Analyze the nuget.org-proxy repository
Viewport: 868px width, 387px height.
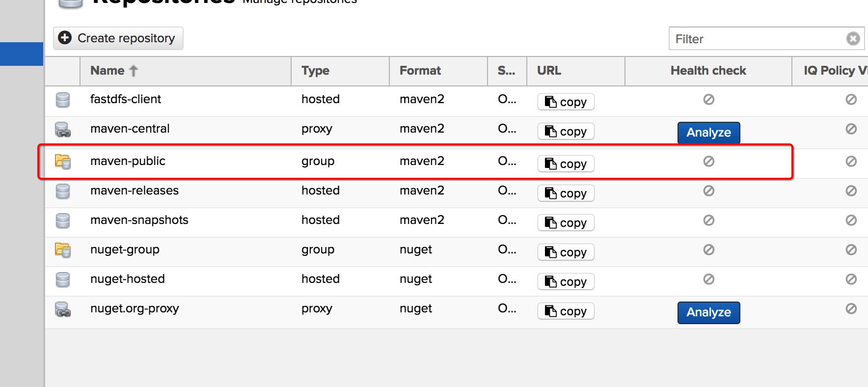pos(708,312)
